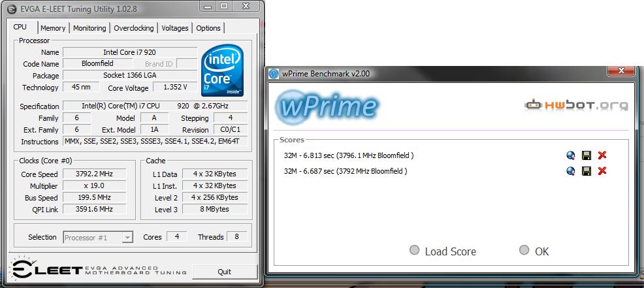Click the Bus Speed value 199.5 MHz

click(95, 197)
